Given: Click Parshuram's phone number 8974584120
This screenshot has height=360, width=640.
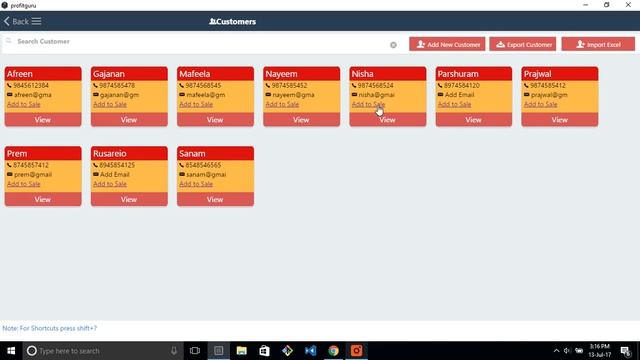Looking at the screenshot, I should pyautogui.click(x=462, y=85).
